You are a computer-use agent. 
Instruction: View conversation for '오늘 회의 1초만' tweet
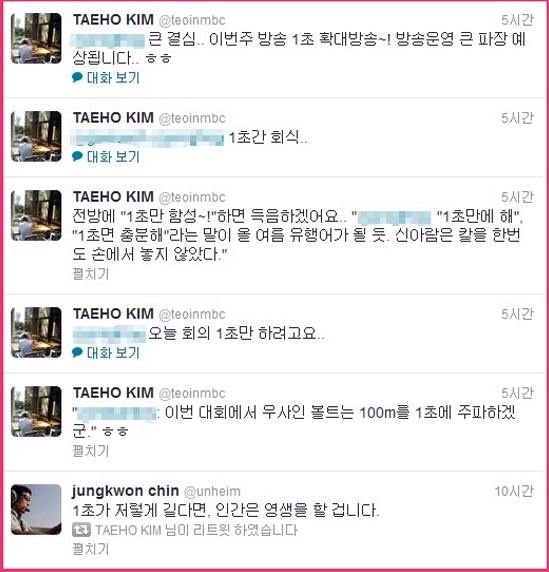click(113, 353)
